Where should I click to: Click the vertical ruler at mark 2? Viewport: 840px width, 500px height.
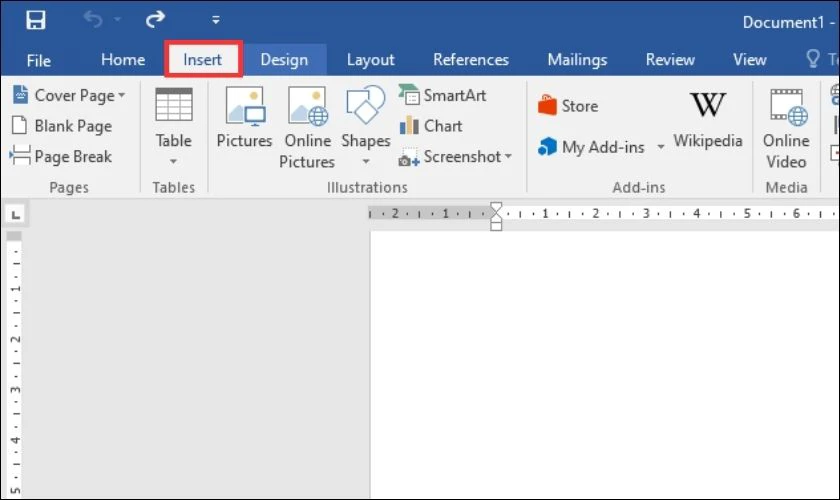pos(16,339)
